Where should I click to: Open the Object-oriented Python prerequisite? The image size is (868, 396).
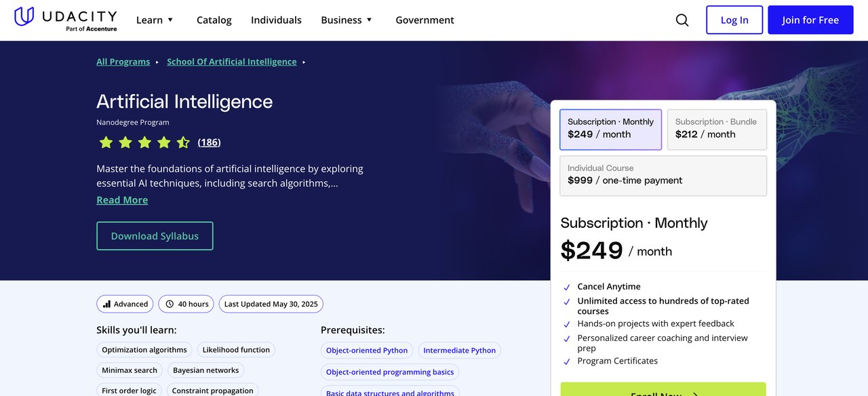tap(367, 351)
